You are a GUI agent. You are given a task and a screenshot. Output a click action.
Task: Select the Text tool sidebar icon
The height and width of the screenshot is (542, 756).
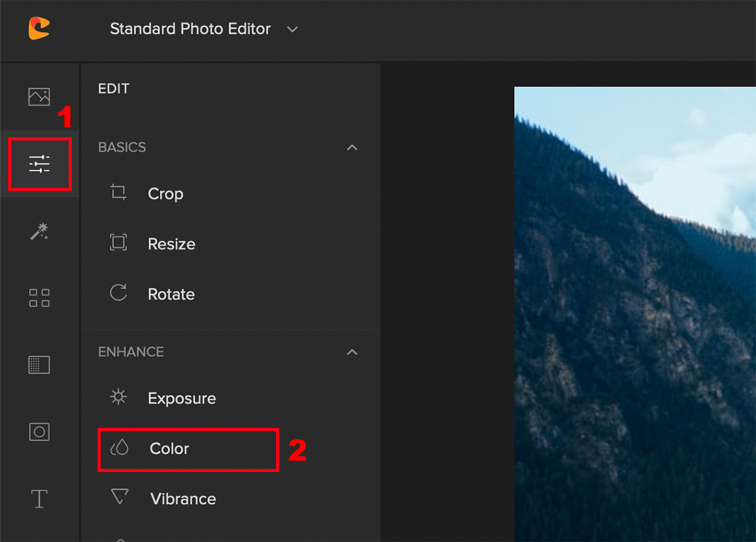coord(39,499)
